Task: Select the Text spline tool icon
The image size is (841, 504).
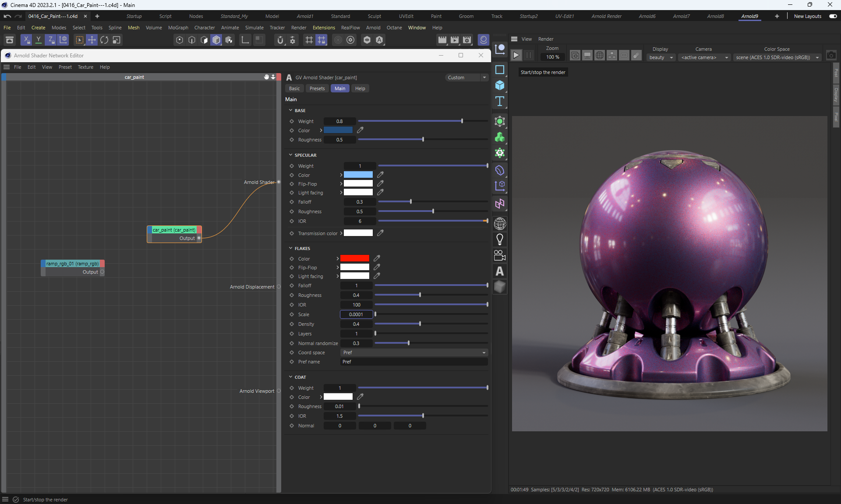Action: [499, 102]
